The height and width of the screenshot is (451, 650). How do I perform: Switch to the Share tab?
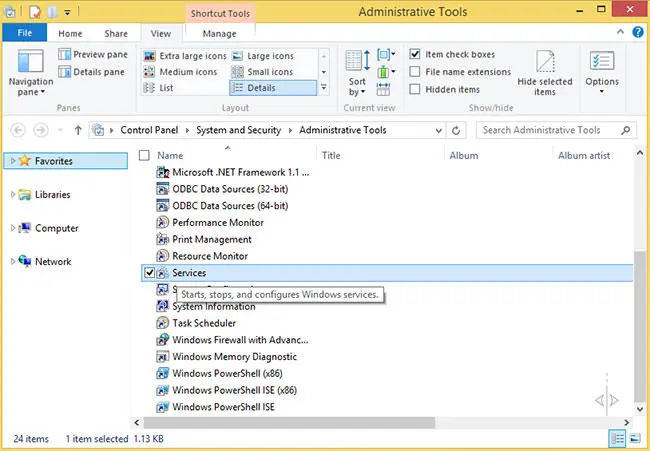point(116,34)
